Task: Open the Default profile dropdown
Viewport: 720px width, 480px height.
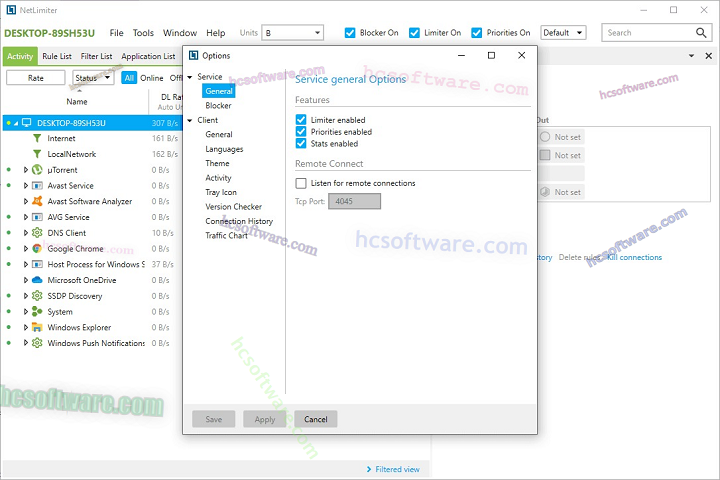Action: click(x=563, y=33)
